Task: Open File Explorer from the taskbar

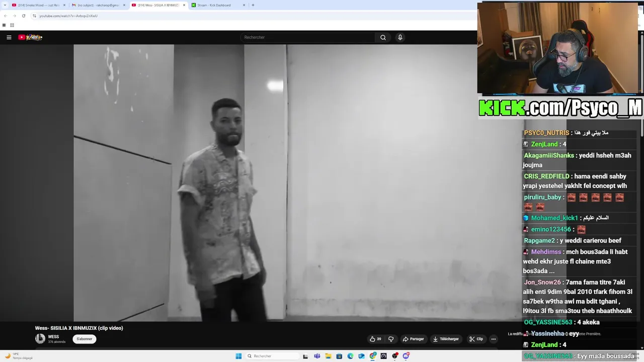Action: (x=328, y=356)
